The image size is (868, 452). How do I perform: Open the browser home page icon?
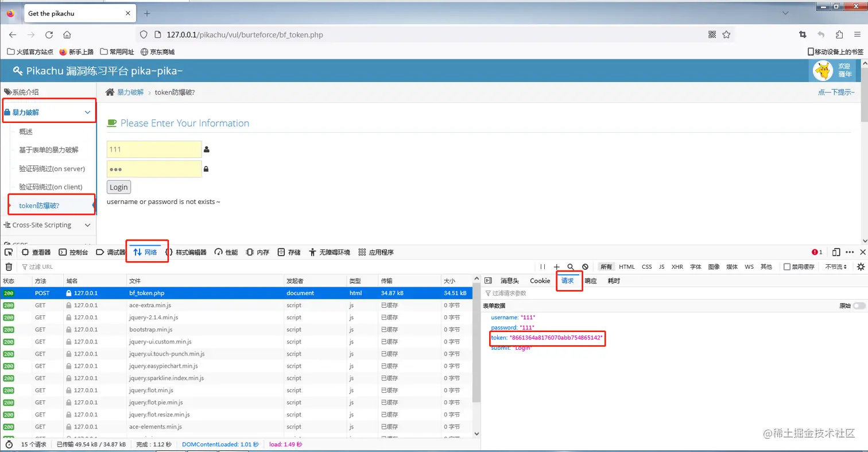pos(67,34)
